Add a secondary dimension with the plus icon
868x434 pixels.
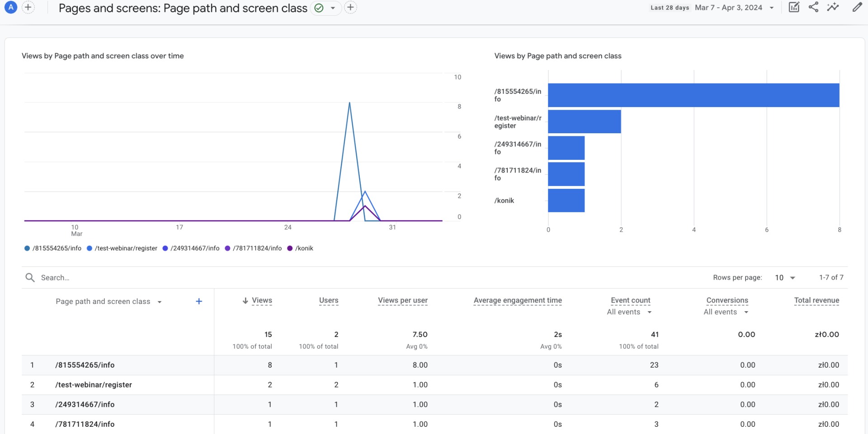(x=198, y=301)
